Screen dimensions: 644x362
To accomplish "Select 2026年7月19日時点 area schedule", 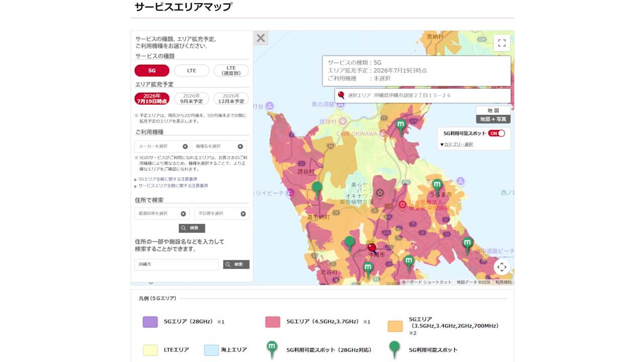I will (152, 99).
